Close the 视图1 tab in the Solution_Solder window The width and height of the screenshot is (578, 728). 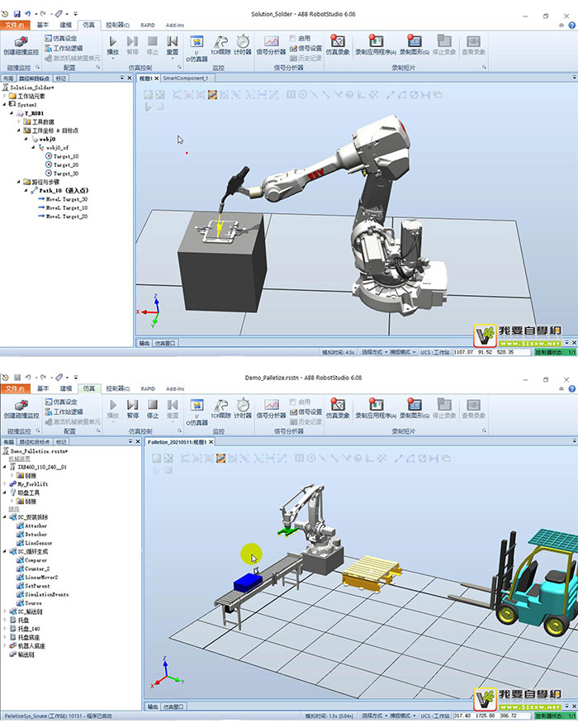[156, 79]
